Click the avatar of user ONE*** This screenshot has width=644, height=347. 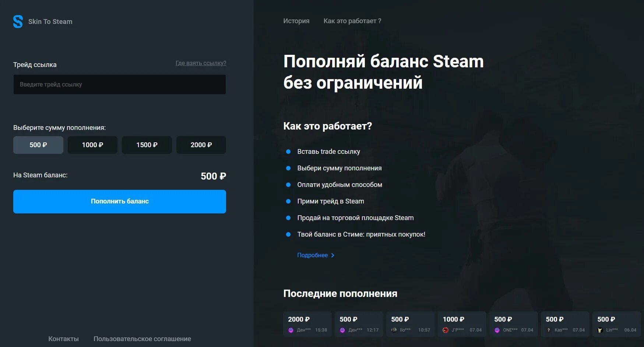(497, 330)
